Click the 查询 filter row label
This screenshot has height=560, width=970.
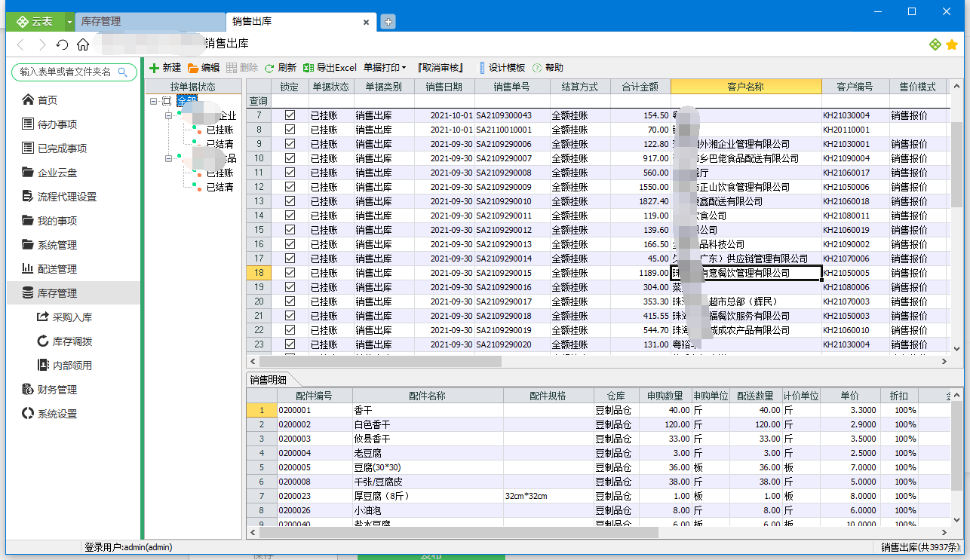click(x=259, y=101)
